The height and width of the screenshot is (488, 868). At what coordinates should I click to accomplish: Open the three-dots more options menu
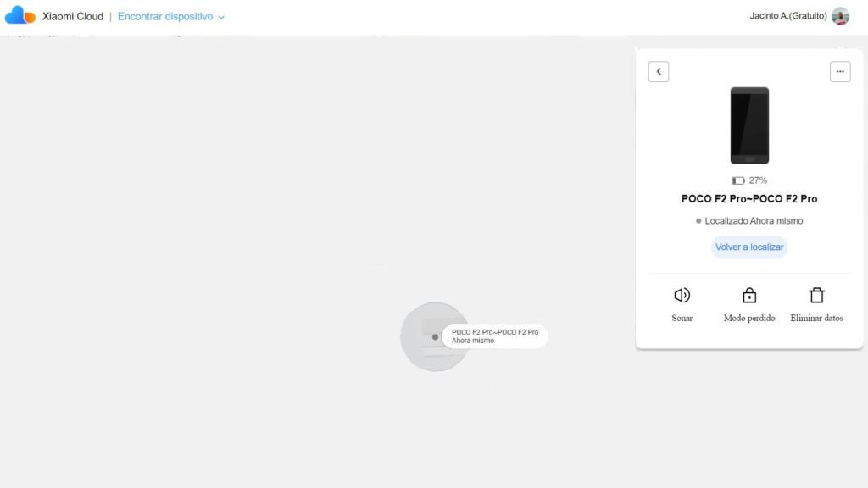point(840,72)
